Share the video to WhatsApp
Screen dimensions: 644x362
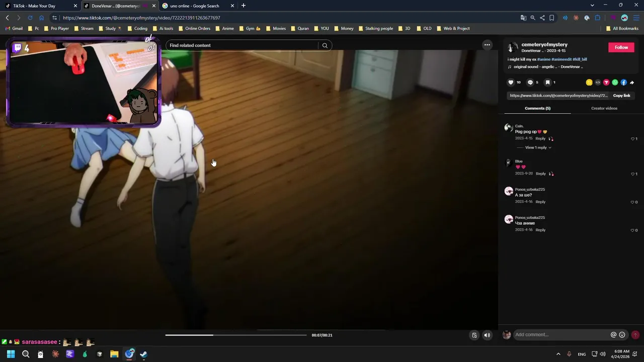pyautogui.click(x=615, y=82)
